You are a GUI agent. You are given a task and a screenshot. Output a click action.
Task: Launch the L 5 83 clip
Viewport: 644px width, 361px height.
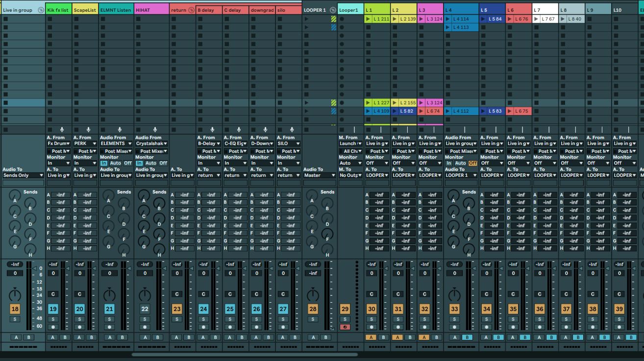pyautogui.click(x=483, y=111)
